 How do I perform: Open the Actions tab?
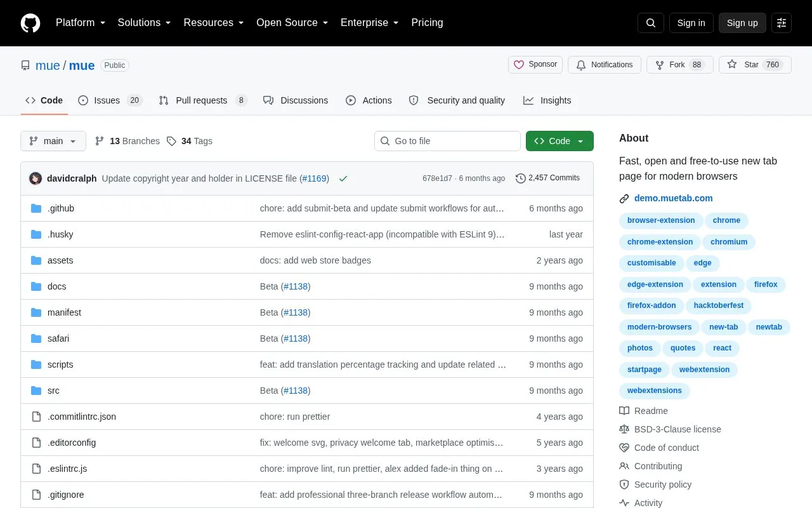coord(369,100)
